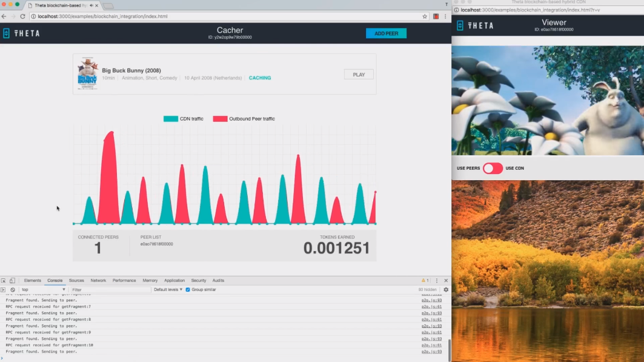Toggle CDN traffic legend swatch

[170, 119]
